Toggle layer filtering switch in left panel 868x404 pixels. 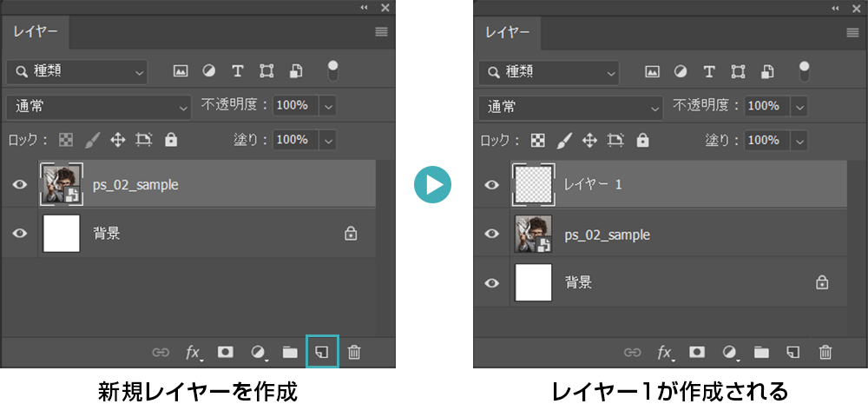point(332,70)
